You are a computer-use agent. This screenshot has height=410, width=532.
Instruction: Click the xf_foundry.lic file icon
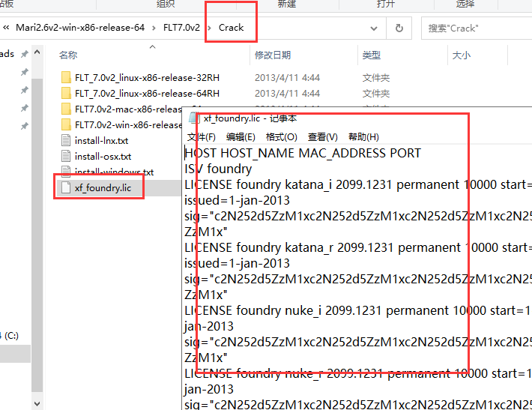[66, 187]
